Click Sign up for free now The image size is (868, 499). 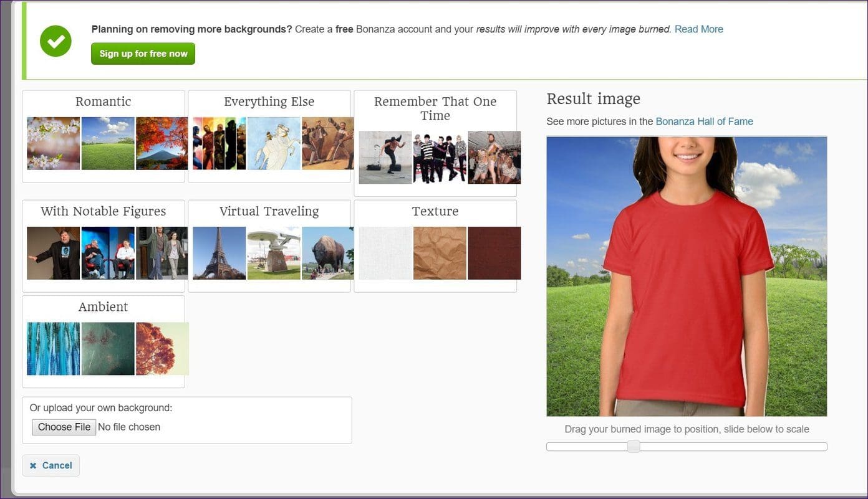143,54
